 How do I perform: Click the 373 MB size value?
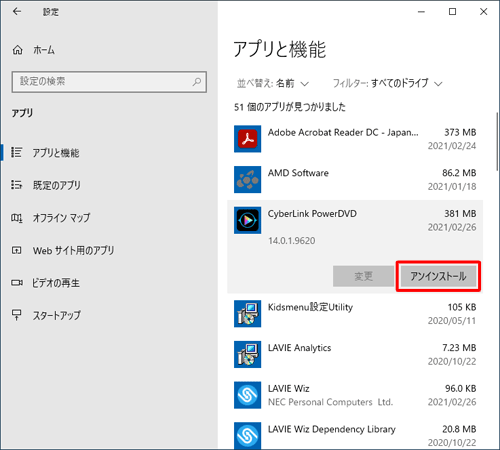(x=460, y=132)
